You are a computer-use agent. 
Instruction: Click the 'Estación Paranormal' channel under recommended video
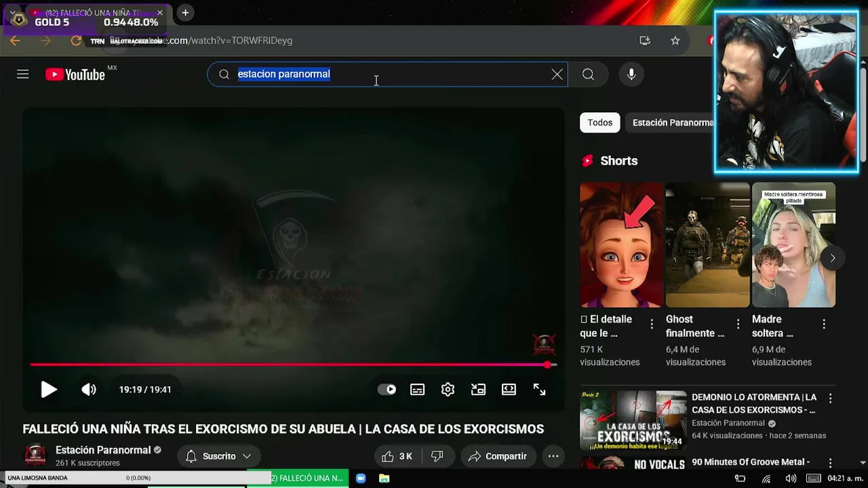tap(728, 423)
